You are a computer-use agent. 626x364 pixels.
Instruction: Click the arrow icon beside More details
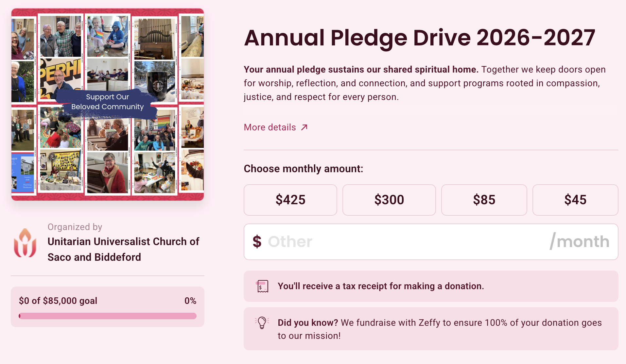point(304,127)
